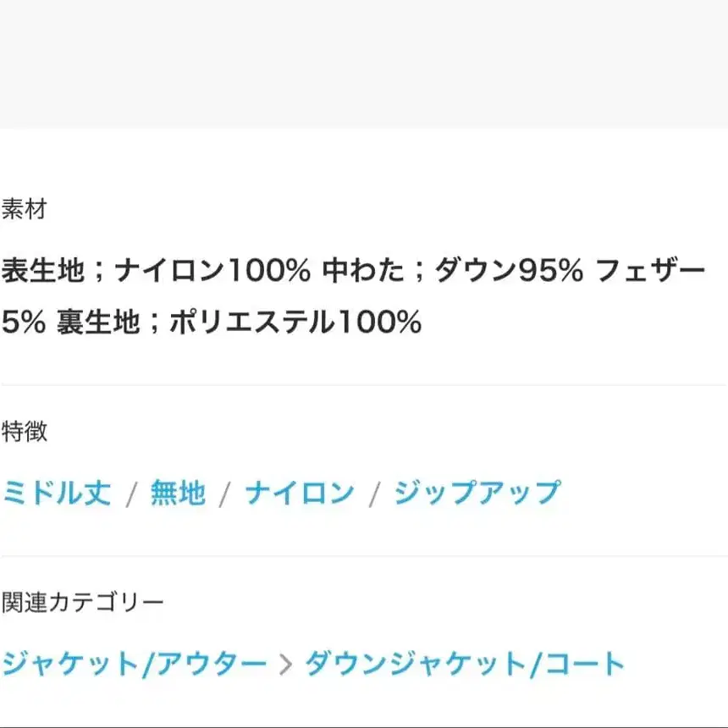Click the divider line above 特徴
The width and height of the screenshot is (728, 728).
pos(364,385)
